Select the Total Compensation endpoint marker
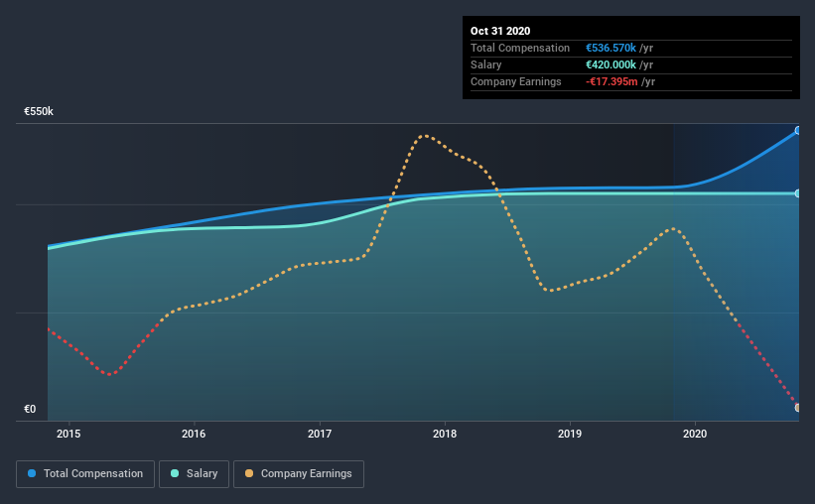Screen dimensions: 815x504 click(x=798, y=130)
